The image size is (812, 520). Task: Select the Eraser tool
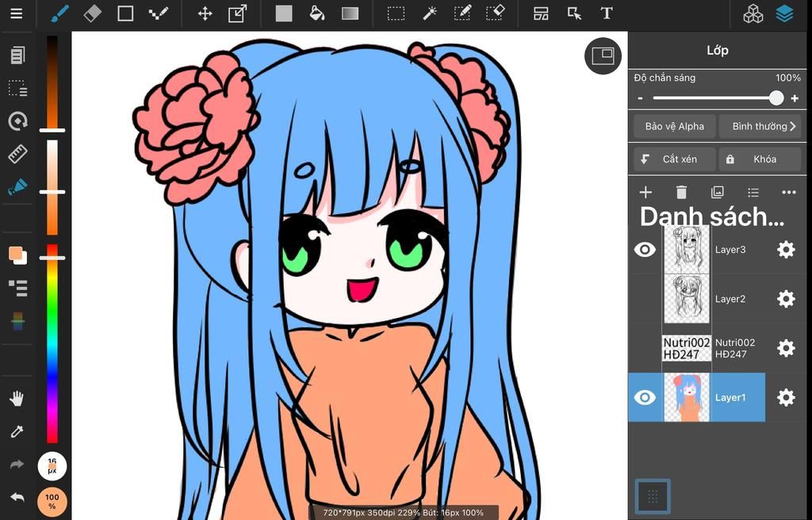(x=93, y=13)
